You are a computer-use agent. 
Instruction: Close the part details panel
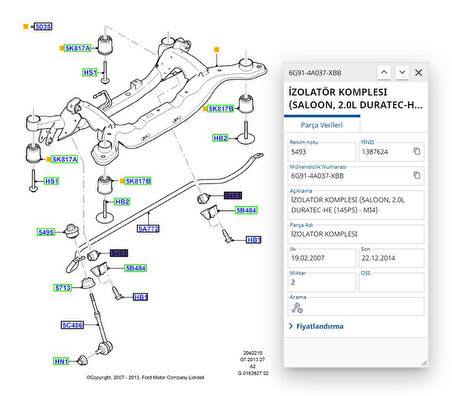click(419, 72)
